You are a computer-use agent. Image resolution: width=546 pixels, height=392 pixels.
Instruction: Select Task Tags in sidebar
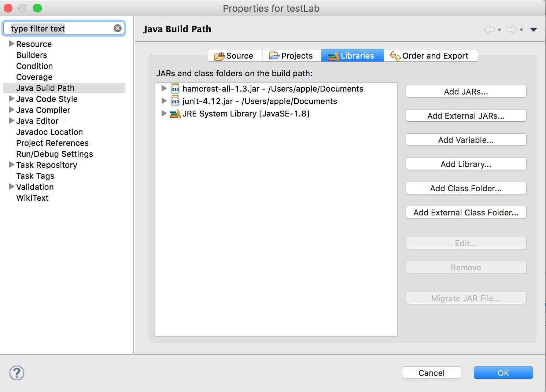pyautogui.click(x=35, y=176)
